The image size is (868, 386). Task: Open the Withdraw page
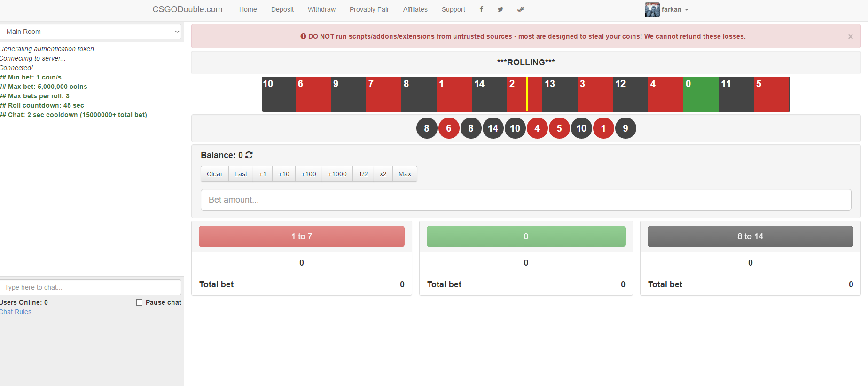pos(321,9)
